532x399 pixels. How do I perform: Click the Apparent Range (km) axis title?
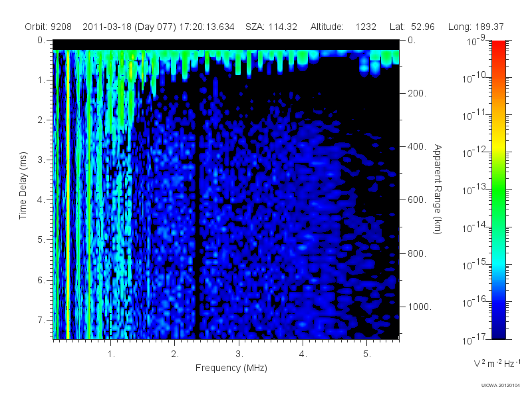[x=438, y=189]
